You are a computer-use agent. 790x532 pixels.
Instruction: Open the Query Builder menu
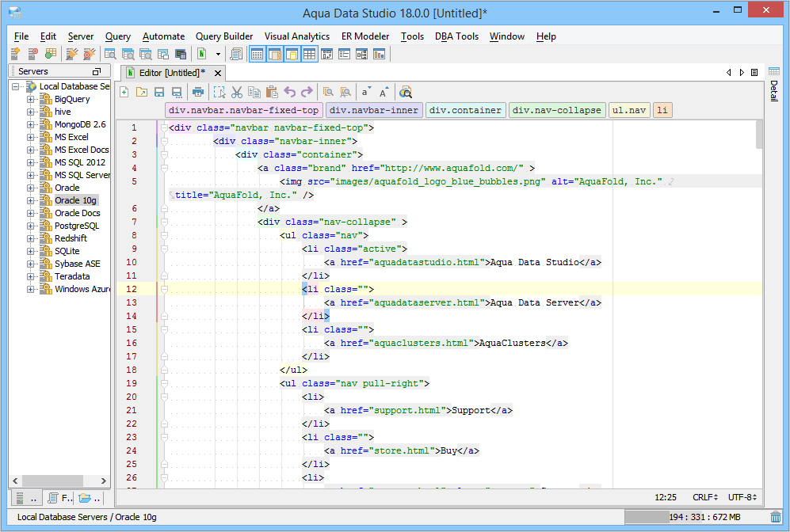click(224, 36)
